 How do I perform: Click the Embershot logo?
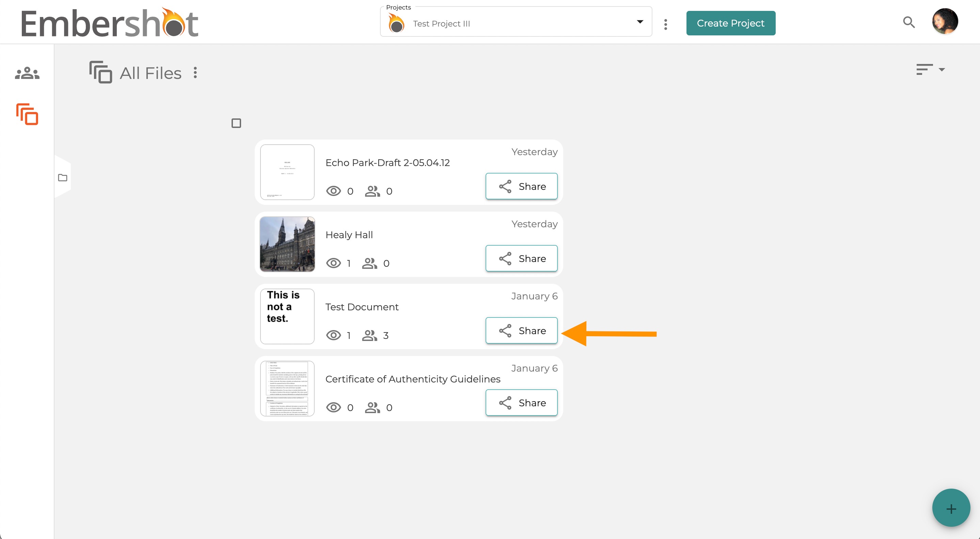[110, 22]
